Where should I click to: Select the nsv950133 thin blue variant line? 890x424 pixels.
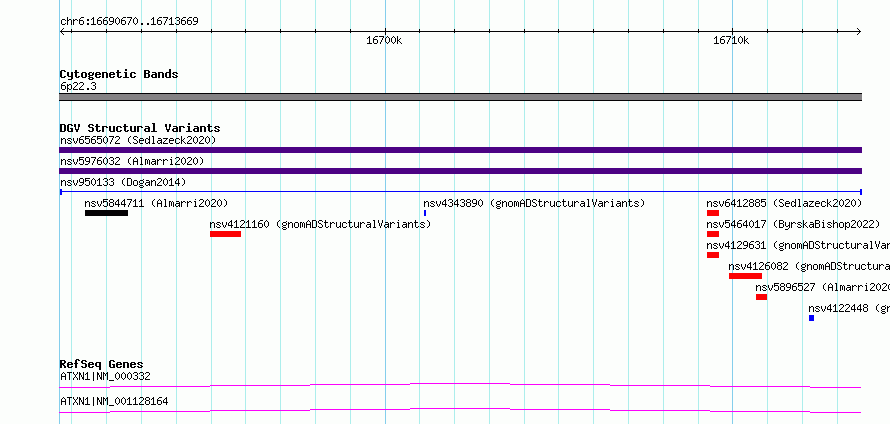(x=460, y=192)
